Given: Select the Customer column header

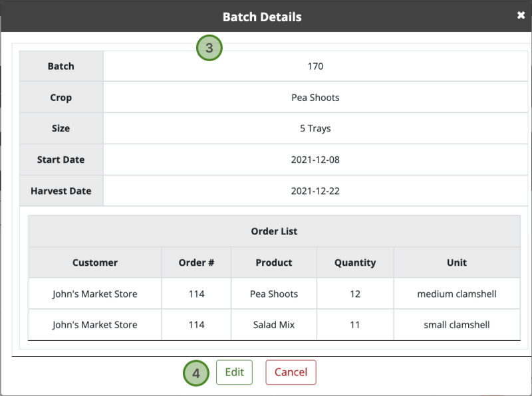Looking at the screenshot, I should (94, 262).
